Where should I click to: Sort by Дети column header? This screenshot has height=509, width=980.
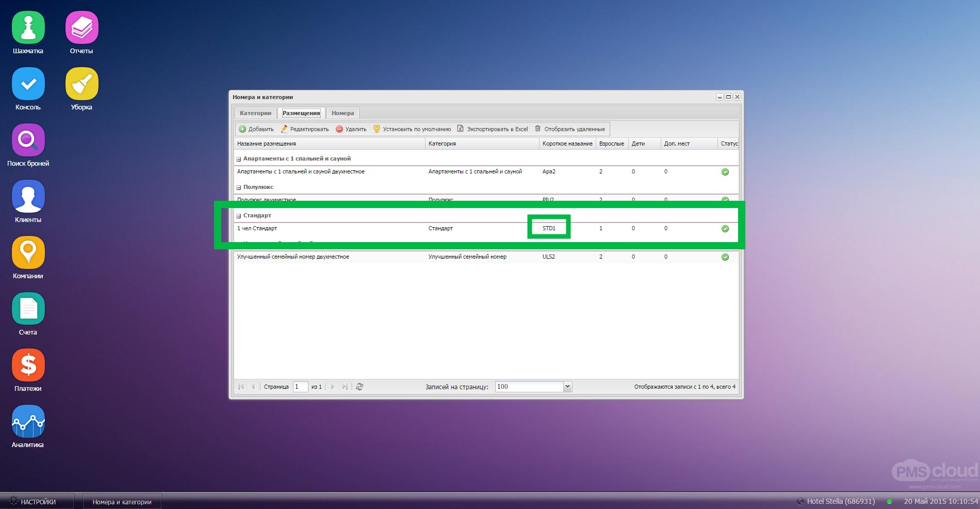[x=645, y=144]
